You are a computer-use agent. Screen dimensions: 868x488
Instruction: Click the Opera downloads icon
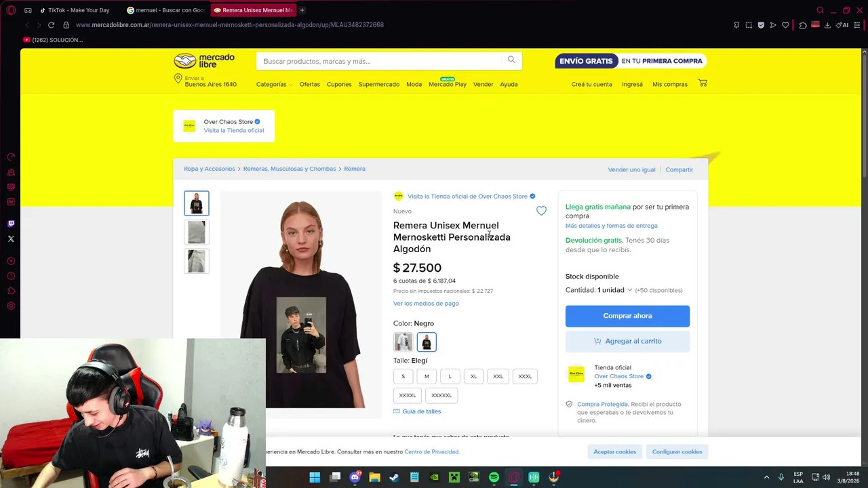827,25
